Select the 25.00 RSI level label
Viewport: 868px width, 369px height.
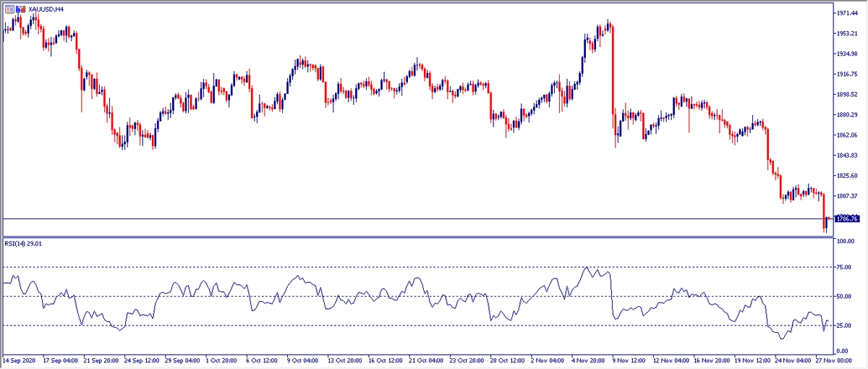click(843, 326)
